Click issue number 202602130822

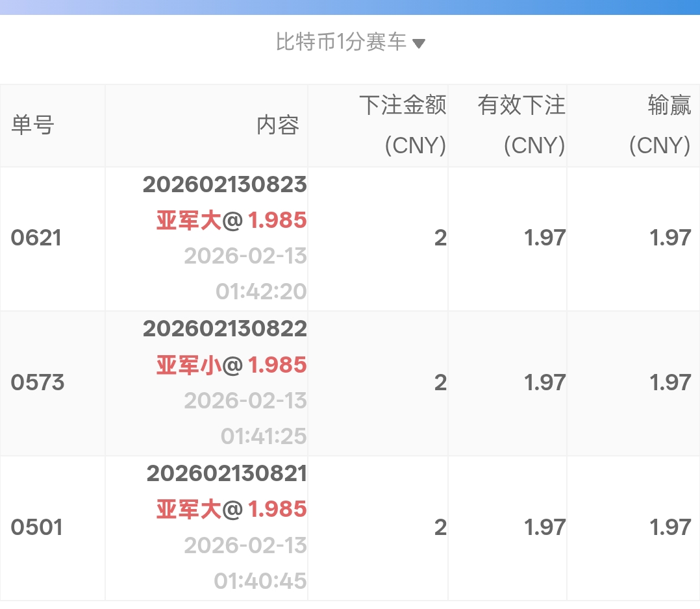coord(225,329)
